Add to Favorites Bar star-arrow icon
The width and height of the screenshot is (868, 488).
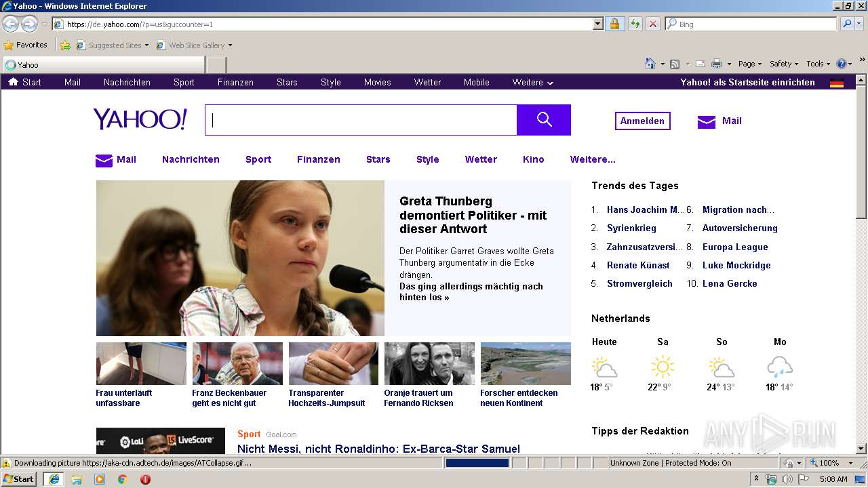pos(64,45)
